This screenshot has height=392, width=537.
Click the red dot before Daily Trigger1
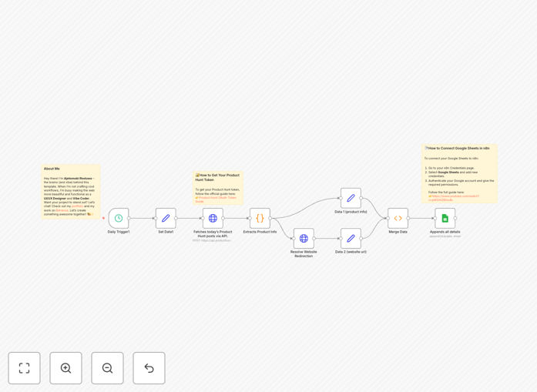coord(103,218)
